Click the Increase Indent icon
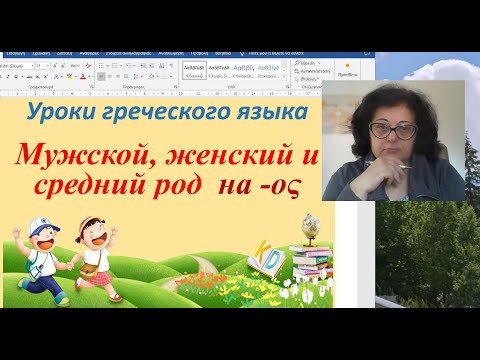 152,66
